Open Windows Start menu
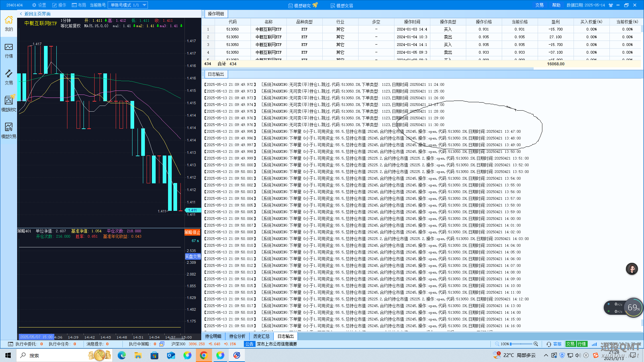This screenshot has width=644, height=362. [8, 355]
